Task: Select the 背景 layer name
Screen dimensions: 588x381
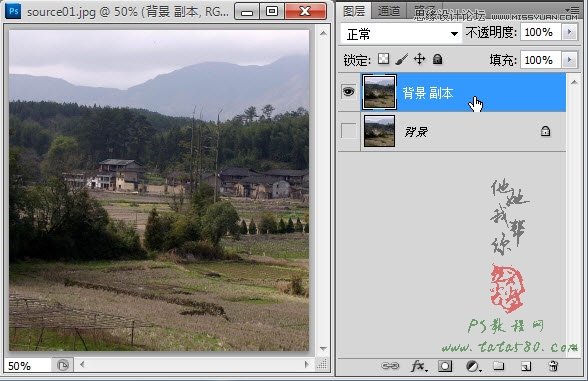Action: [416, 132]
